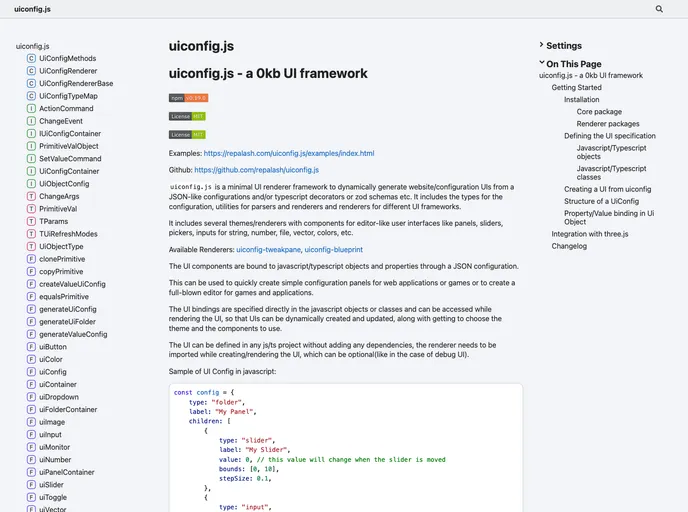Open uiPanelContainer in the sidebar
The image size is (688, 512).
click(x=67, y=473)
